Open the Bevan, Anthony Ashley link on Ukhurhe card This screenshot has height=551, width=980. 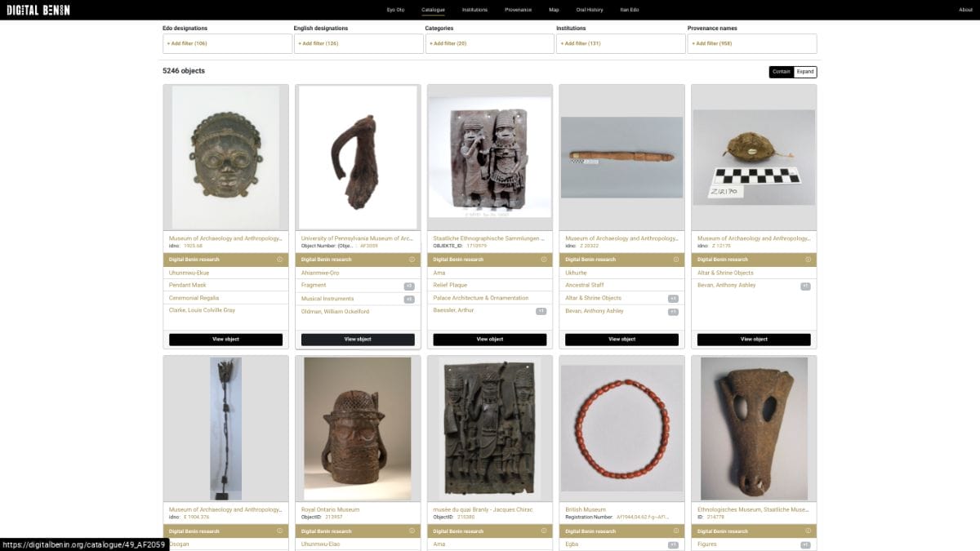[x=595, y=311]
